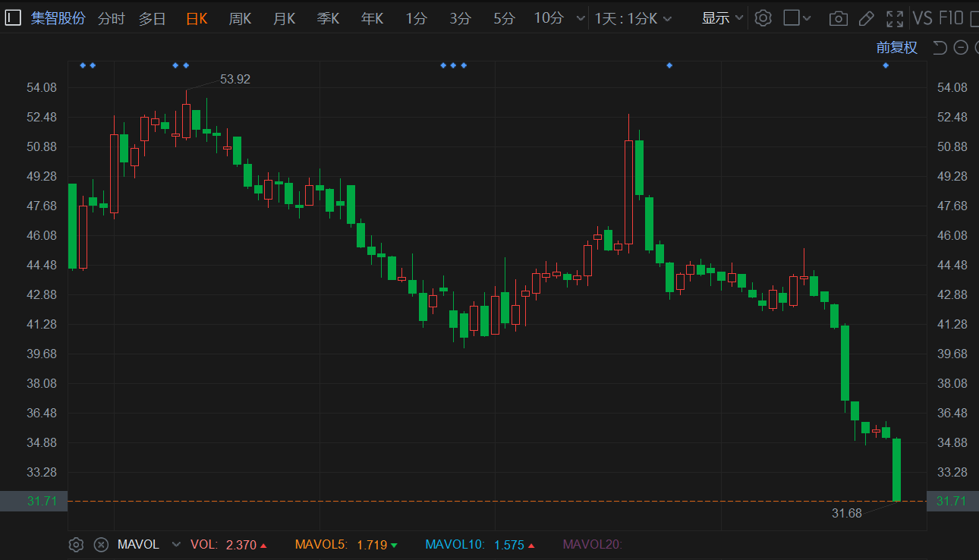The height and width of the screenshot is (560, 979).
Task: Expand the MAVOL indicator selector dropdown
Action: [176, 544]
